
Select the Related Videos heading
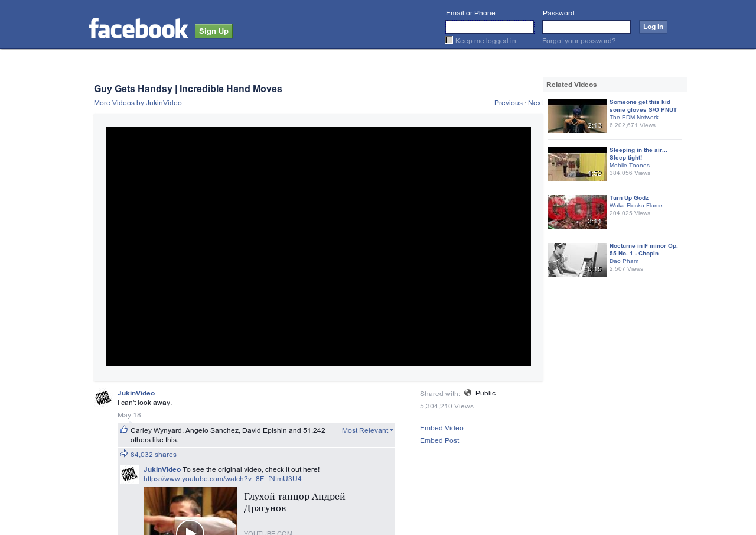coord(572,85)
